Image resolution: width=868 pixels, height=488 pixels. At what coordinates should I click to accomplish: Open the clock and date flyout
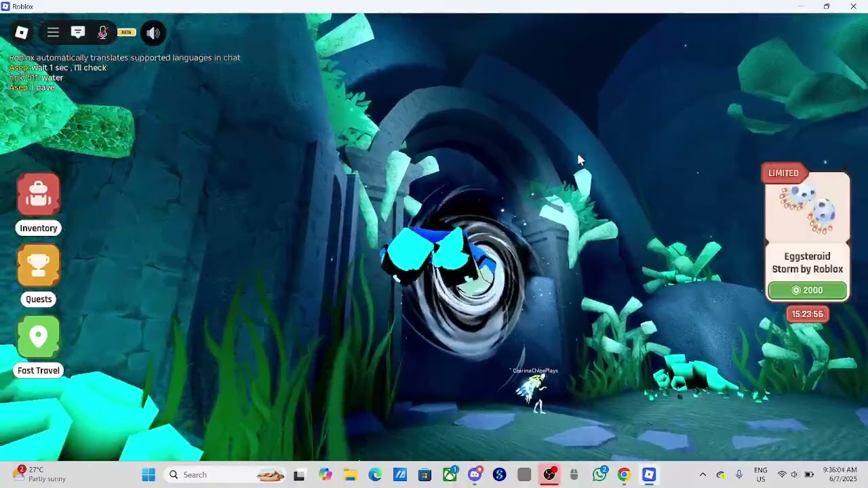click(840, 474)
